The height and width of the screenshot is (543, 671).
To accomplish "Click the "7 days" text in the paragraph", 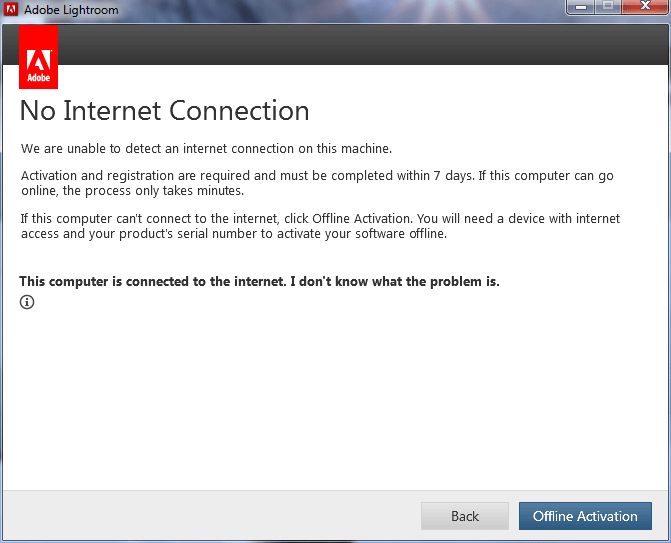I will pyautogui.click(x=454, y=176).
